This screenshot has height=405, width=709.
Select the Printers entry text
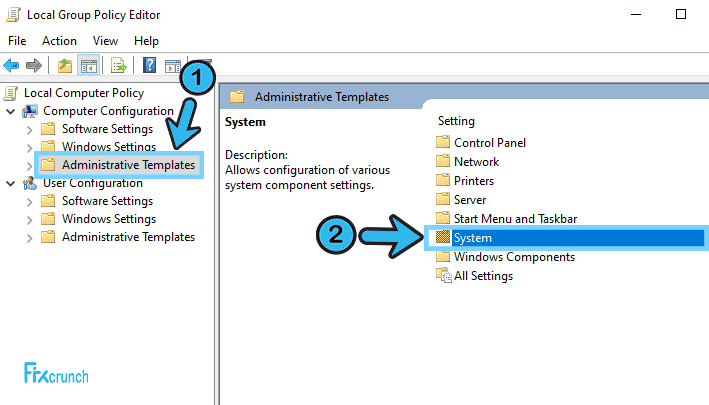(x=474, y=181)
